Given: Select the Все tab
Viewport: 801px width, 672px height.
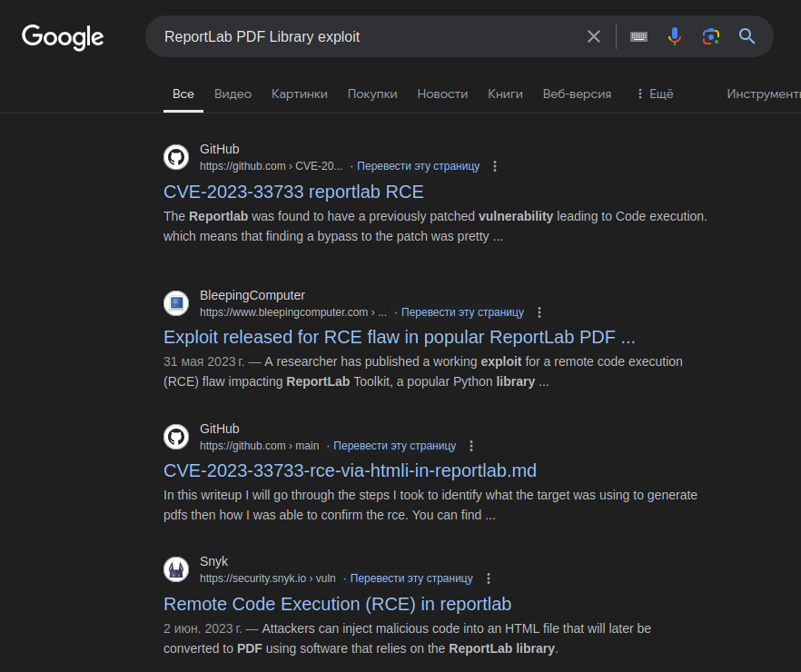Looking at the screenshot, I should 183,94.
